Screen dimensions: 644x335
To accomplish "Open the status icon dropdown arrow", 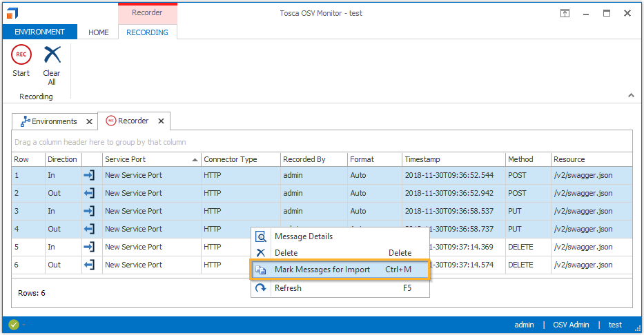I will (x=23, y=325).
